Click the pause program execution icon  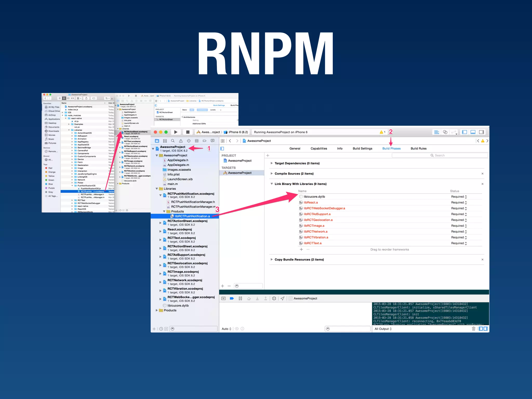pos(240,298)
